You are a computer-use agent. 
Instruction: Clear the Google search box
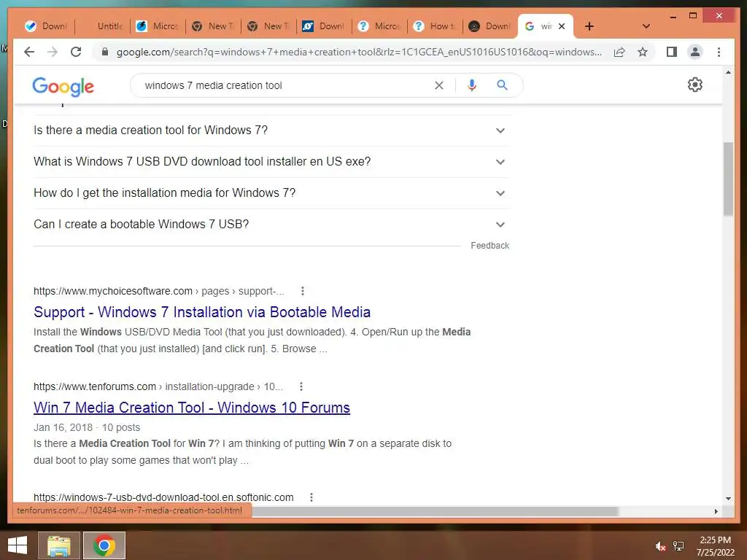point(438,85)
